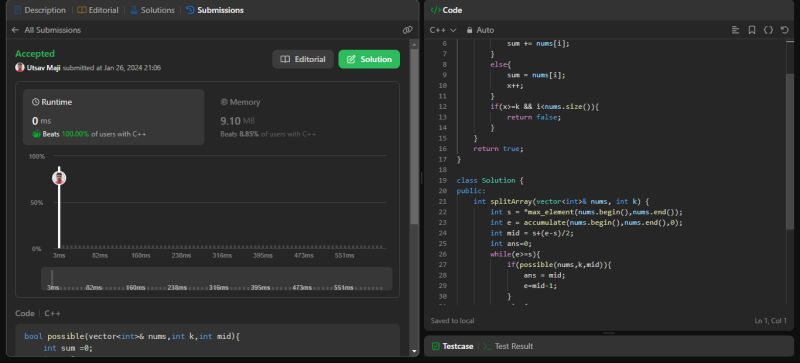Click line 13 'return false;' in editor

[x=534, y=117]
